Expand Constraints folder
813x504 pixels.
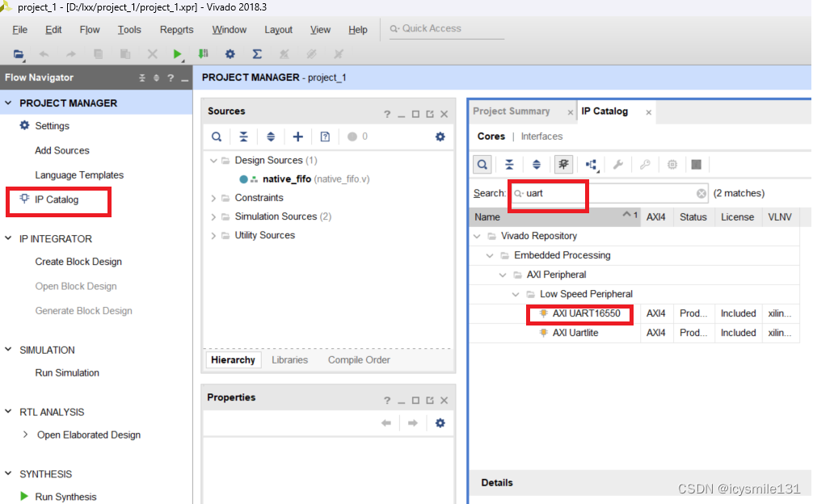[213, 198]
